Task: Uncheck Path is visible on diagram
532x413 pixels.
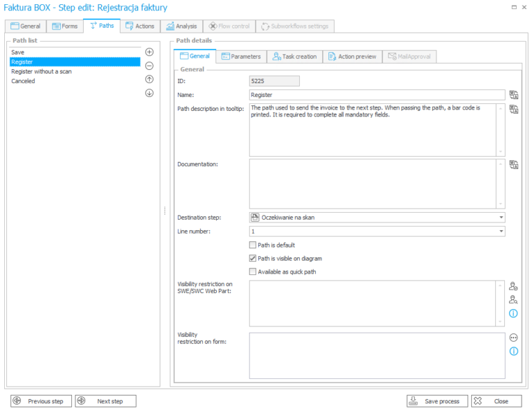Action: [x=252, y=258]
